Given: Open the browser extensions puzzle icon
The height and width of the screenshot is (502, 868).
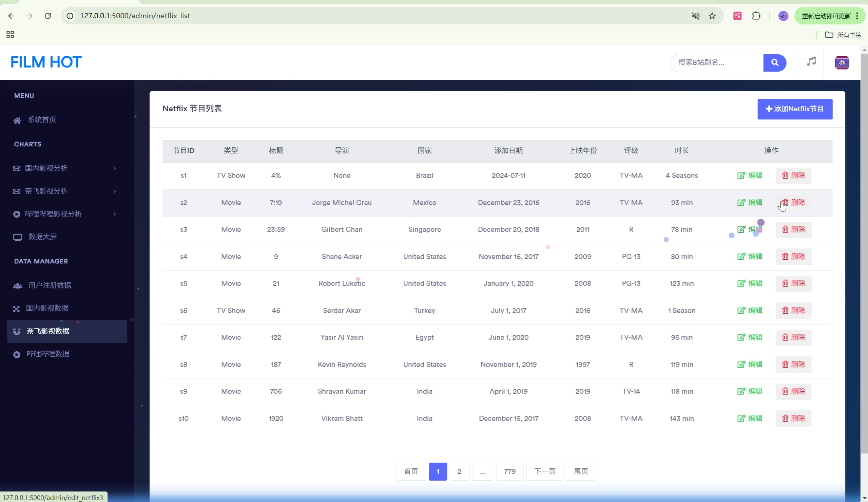Looking at the screenshot, I should (x=756, y=16).
